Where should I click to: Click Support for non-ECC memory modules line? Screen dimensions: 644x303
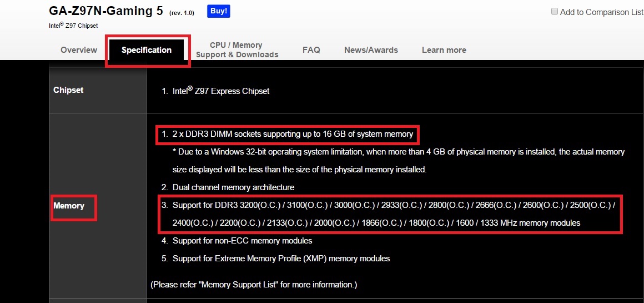point(242,241)
